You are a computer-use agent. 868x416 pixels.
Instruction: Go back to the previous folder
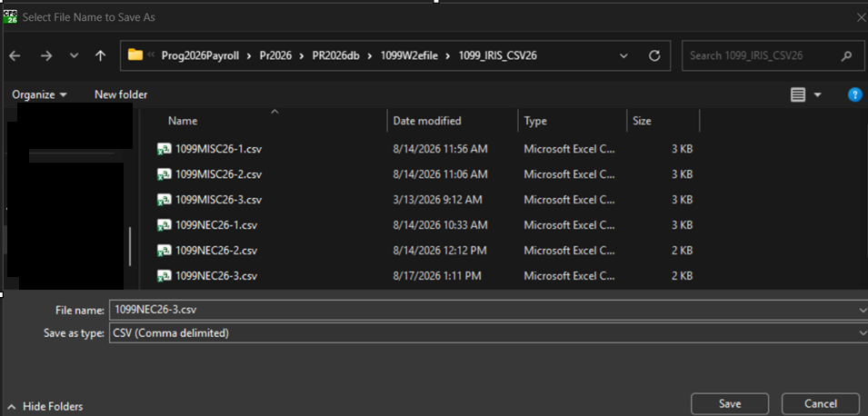coord(15,56)
